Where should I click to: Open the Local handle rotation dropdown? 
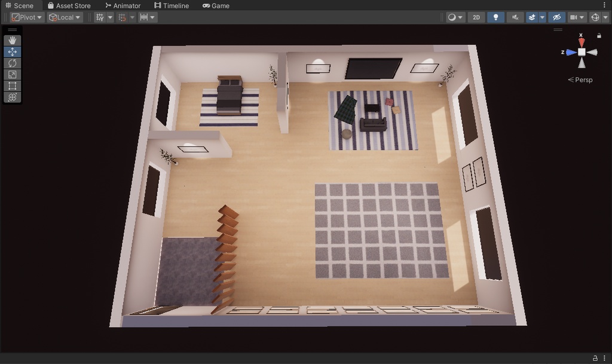pyautogui.click(x=64, y=17)
